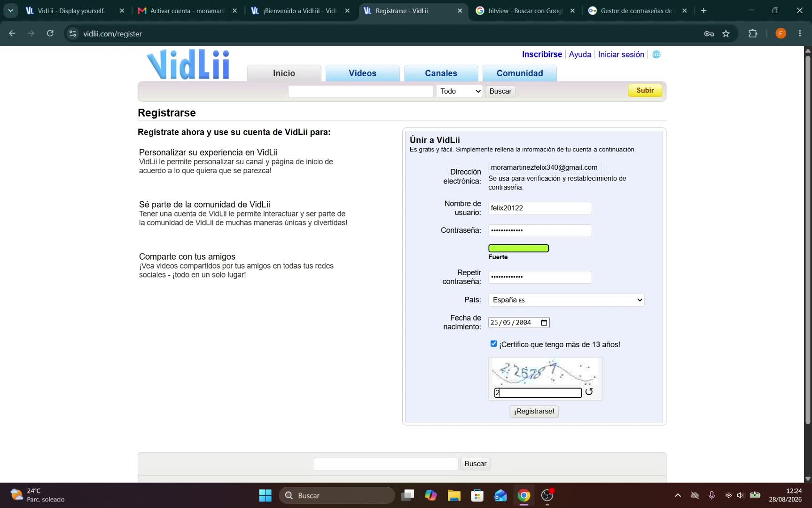Focus the Contraseña field
This screenshot has height=508, width=812.
pyautogui.click(x=539, y=230)
